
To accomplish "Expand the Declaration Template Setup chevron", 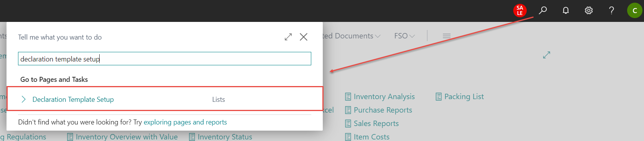I will click(24, 99).
